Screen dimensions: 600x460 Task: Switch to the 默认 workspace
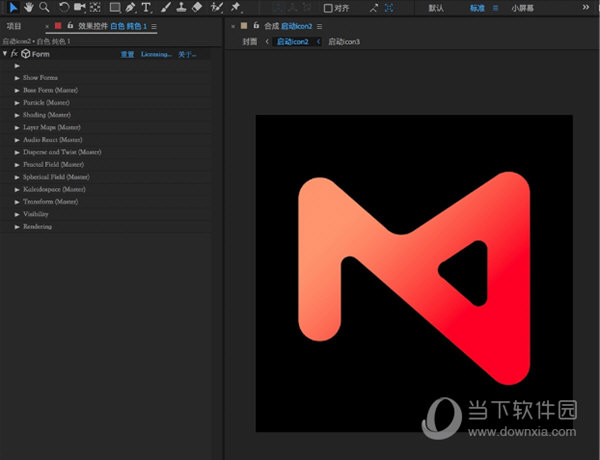pos(436,8)
